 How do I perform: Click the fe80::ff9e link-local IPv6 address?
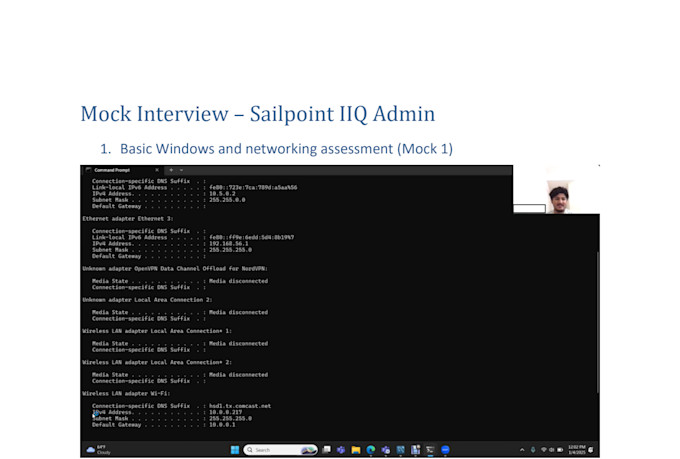pos(252,237)
